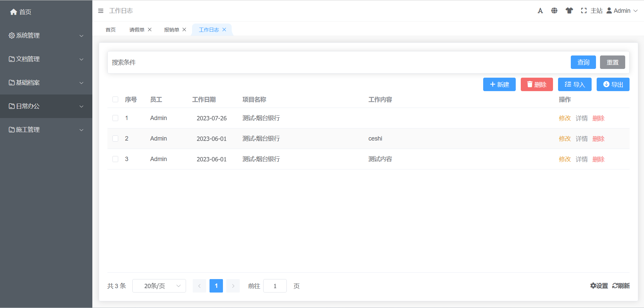Click the 项目名称 column header
Viewport: 644px width, 308px height.
[x=254, y=100]
